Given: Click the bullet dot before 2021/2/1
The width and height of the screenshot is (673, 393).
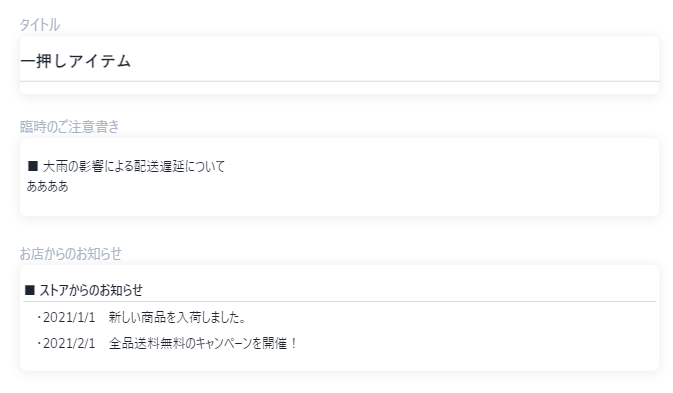Looking at the screenshot, I should [39, 343].
